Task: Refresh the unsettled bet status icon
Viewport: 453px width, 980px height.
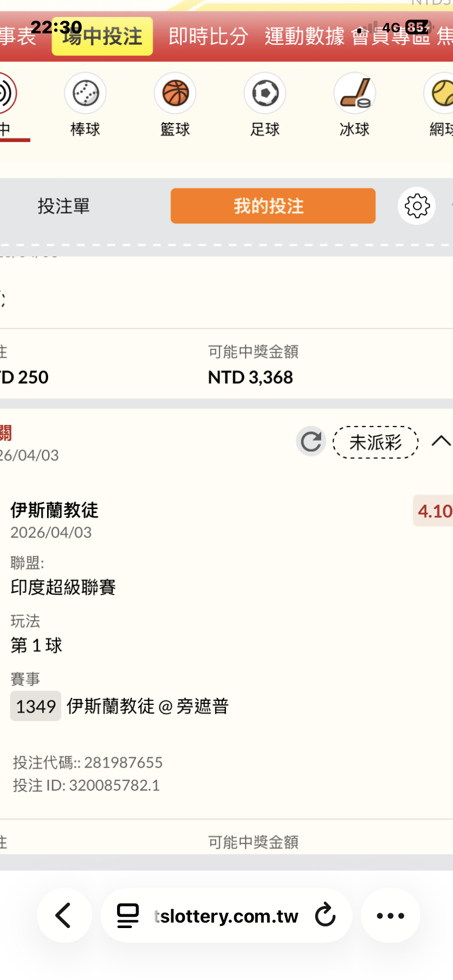Action: click(x=311, y=441)
